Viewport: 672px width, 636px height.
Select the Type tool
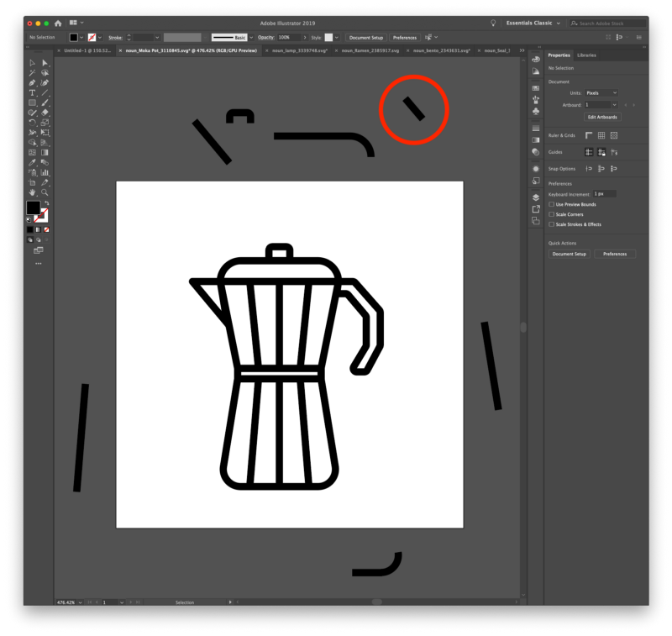pyautogui.click(x=32, y=92)
